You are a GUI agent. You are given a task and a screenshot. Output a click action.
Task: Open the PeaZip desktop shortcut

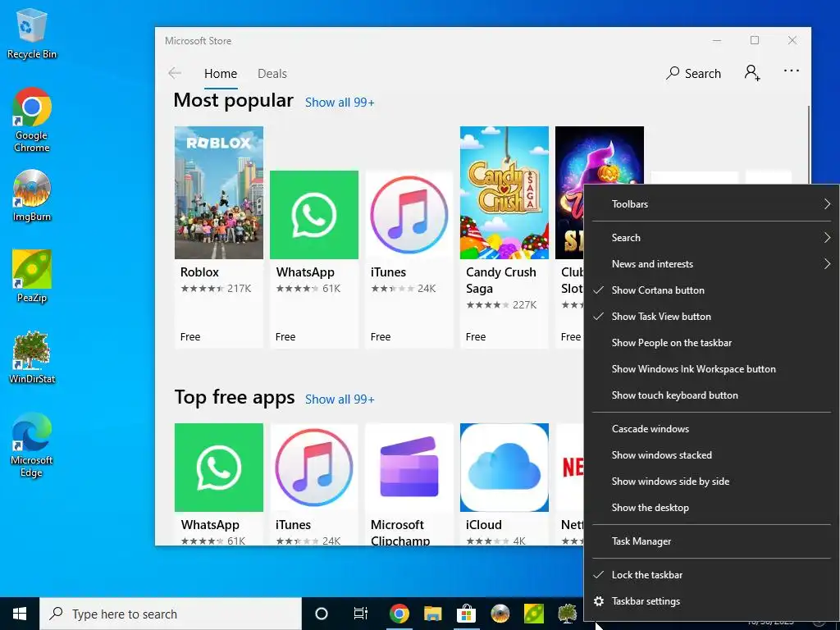coord(32,276)
